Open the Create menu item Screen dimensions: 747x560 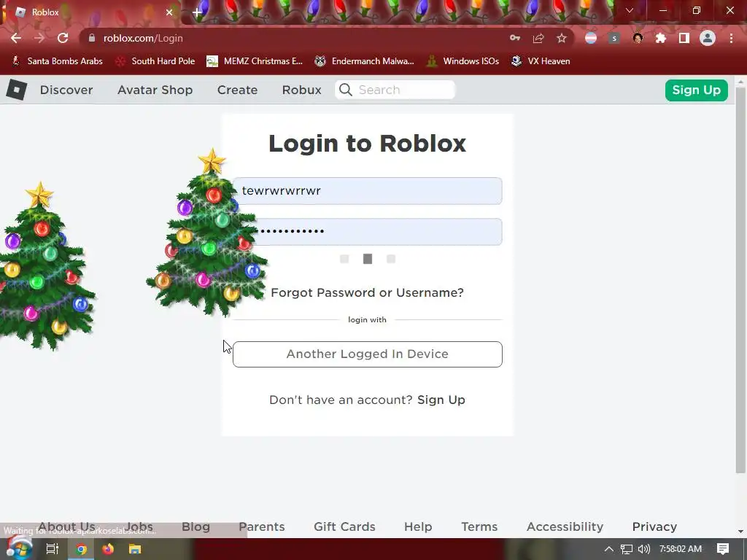click(237, 90)
